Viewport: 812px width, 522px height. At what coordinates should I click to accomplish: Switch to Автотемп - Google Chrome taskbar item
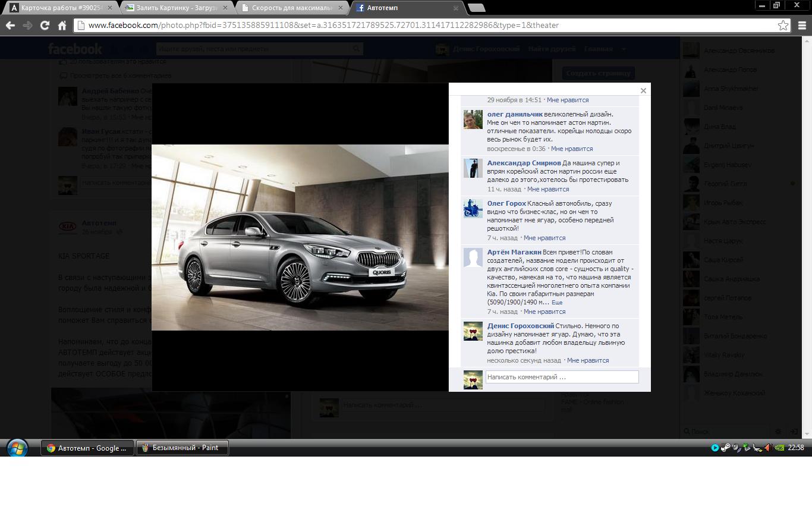(x=87, y=448)
